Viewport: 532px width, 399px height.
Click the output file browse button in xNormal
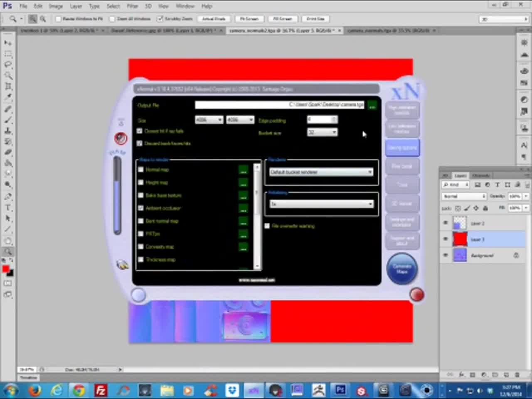pyautogui.click(x=372, y=105)
